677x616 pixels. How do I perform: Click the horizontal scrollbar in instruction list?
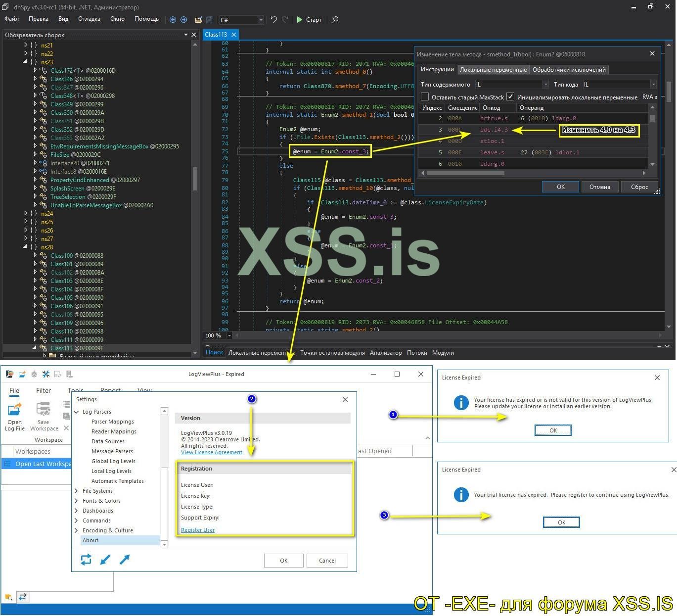[x=465, y=173]
